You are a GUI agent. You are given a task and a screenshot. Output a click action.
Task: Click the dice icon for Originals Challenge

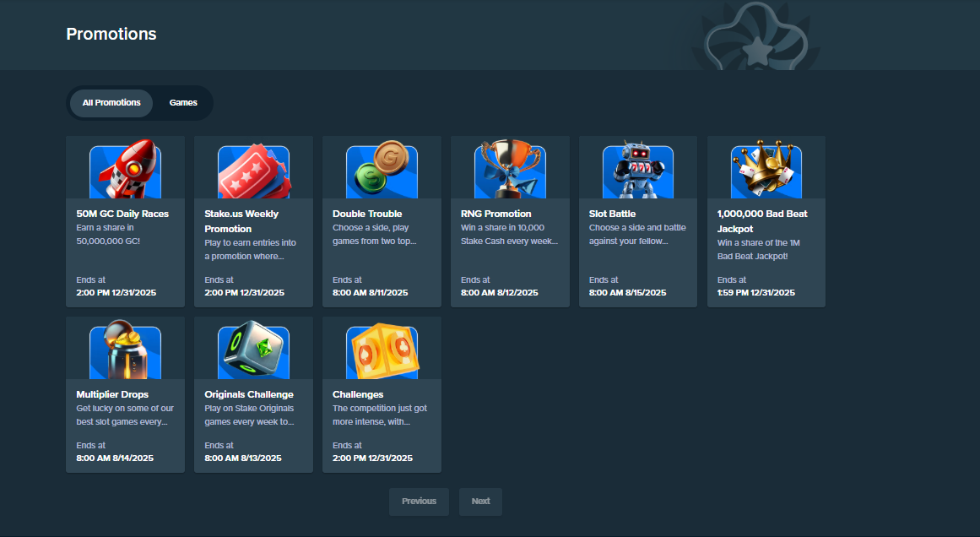tap(254, 350)
